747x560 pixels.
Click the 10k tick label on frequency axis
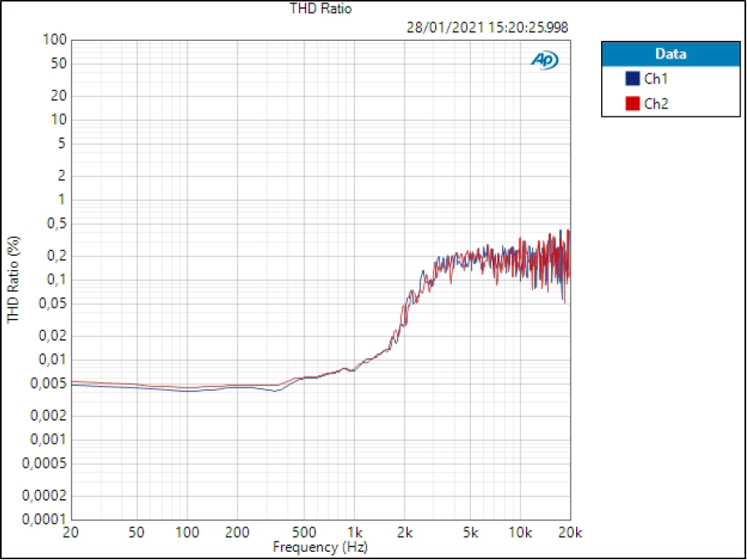520,532
